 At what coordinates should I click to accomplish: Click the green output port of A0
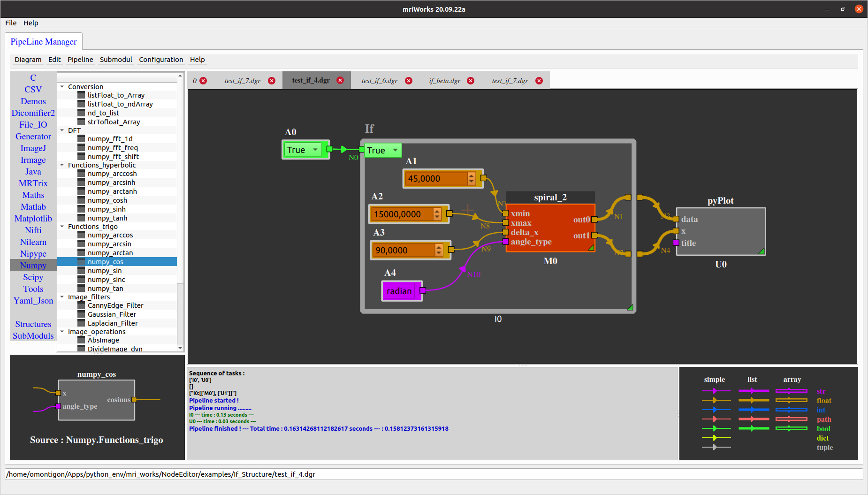click(329, 149)
